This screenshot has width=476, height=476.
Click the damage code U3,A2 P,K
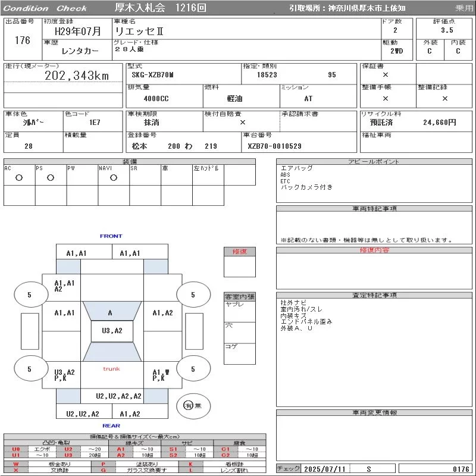[x=64, y=375]
